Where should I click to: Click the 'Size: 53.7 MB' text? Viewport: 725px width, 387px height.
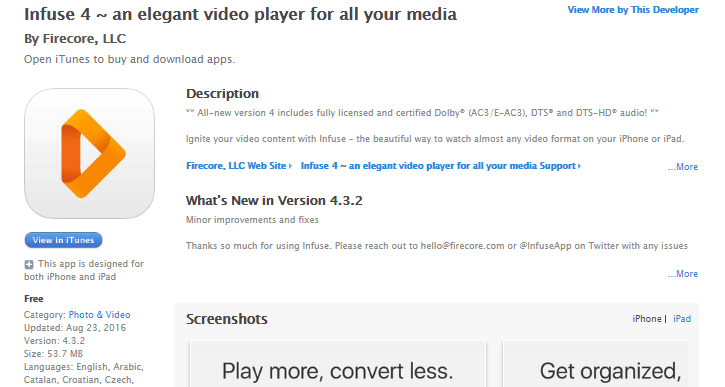coord(53,354)
